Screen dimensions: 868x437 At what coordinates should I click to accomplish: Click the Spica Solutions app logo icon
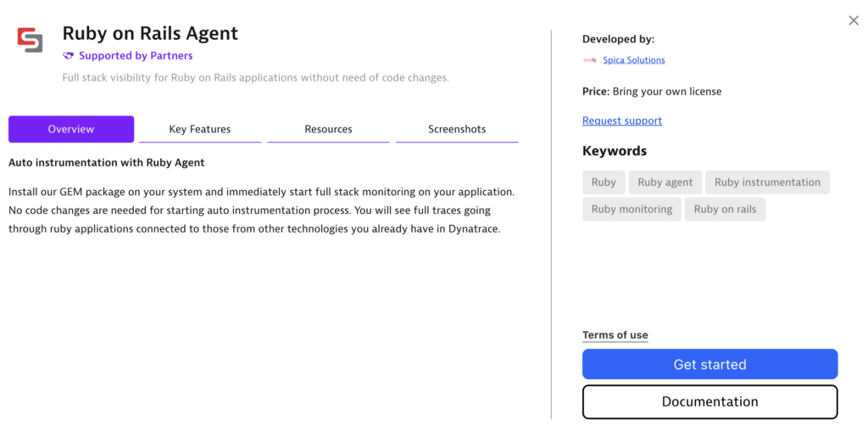point(30,40)
